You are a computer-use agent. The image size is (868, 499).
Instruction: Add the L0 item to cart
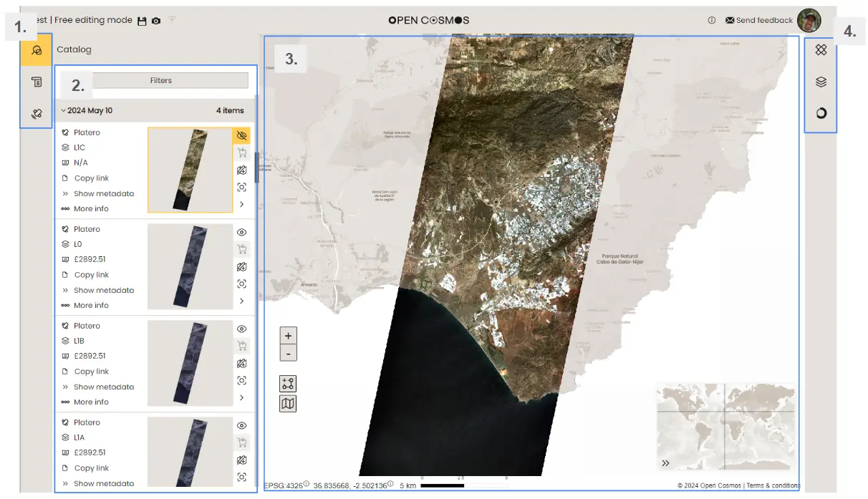pyautogui.click(x=242, y=249)
